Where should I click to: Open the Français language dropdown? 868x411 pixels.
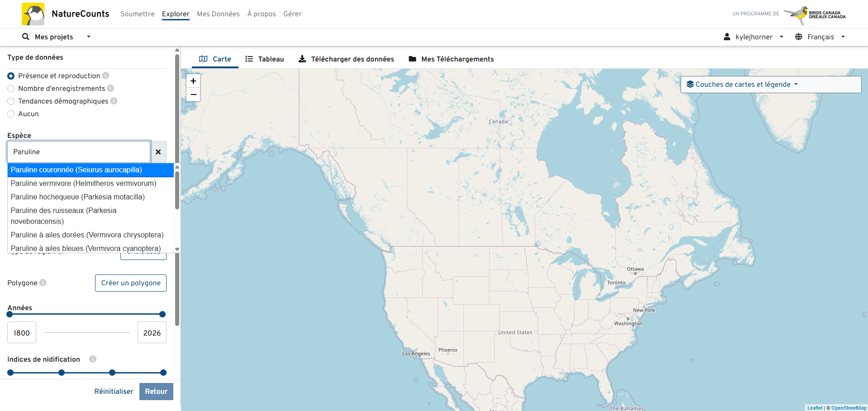coord(820,37)
